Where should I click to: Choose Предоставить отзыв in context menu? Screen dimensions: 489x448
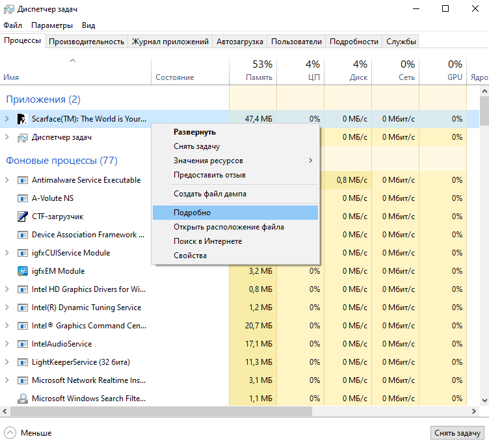(x=235, y=175)
